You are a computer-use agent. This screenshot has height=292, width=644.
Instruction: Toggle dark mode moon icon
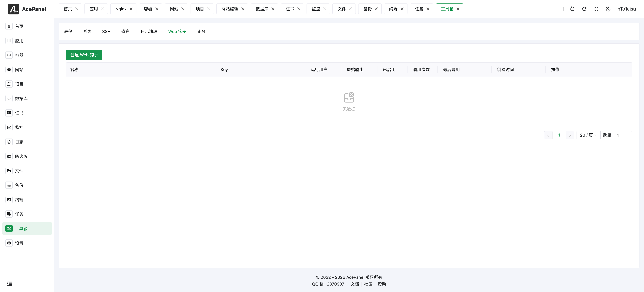pyautogui.click(x=608, y=9)
